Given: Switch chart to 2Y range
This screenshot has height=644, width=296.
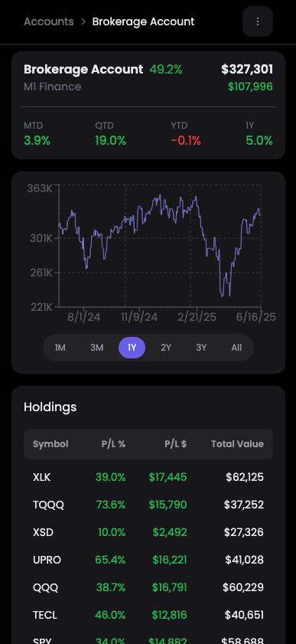Looking at the screenshot, I should tap(166, 348).
